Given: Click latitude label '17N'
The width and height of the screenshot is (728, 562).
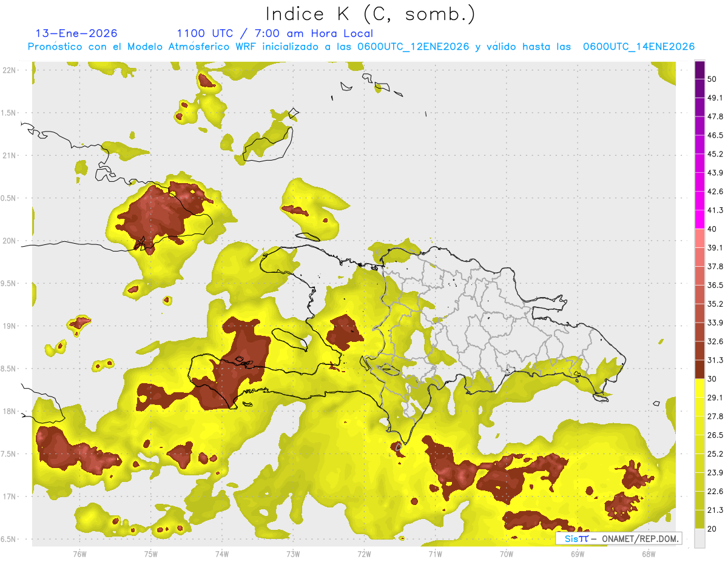Looking at the screenshot, I should pyautogui.click(x=9, y=497).
